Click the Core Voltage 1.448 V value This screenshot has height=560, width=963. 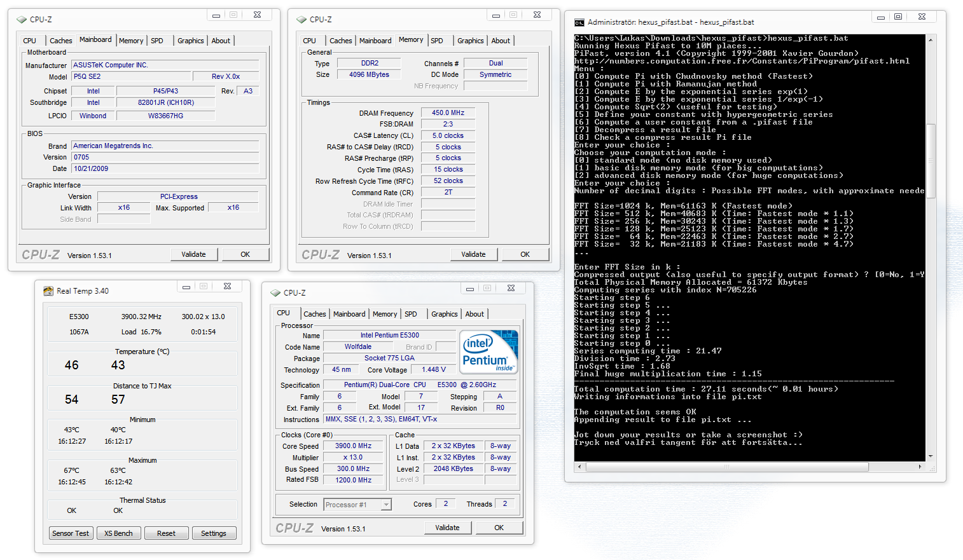click(434, 369)
